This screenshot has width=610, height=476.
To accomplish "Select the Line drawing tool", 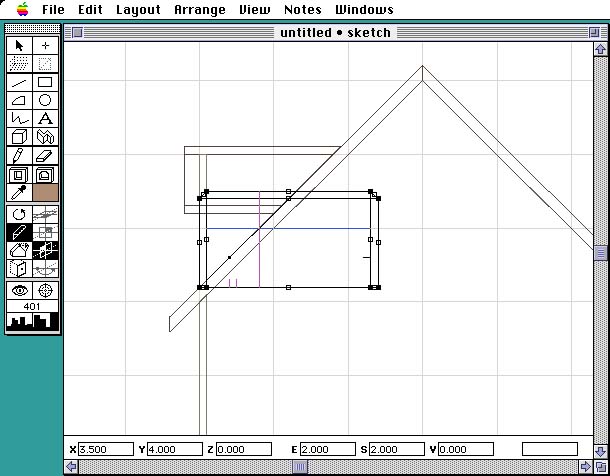I will 19,82.
